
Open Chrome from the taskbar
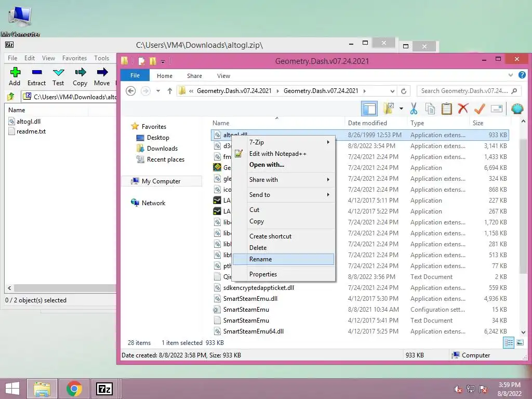(74, 389)
